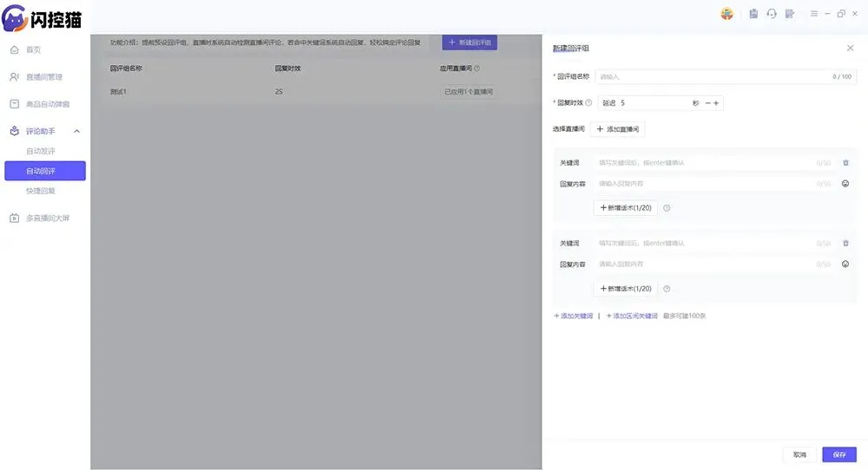Screen dimensions: 868x470
Task: Select the highlighted 自动回评 submenu item
Action: [45, 171]
